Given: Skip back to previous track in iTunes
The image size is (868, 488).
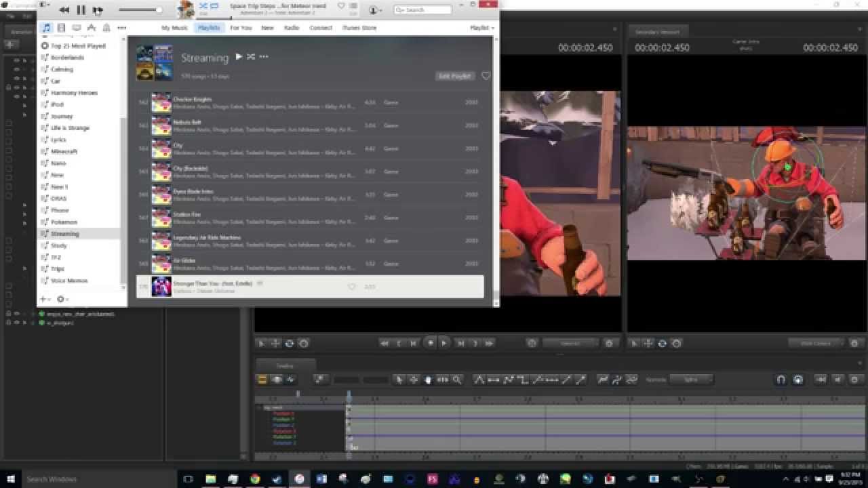Looking at the screenshot, I should pos(64,9).
